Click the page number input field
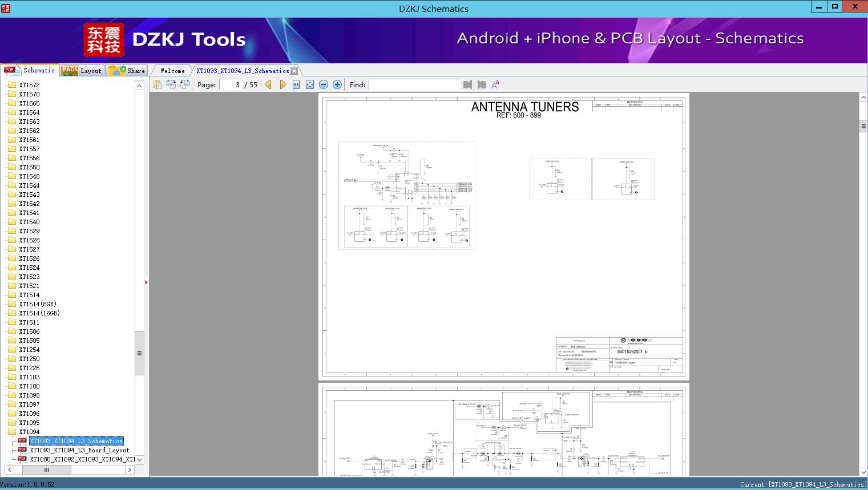 [231, 84]
